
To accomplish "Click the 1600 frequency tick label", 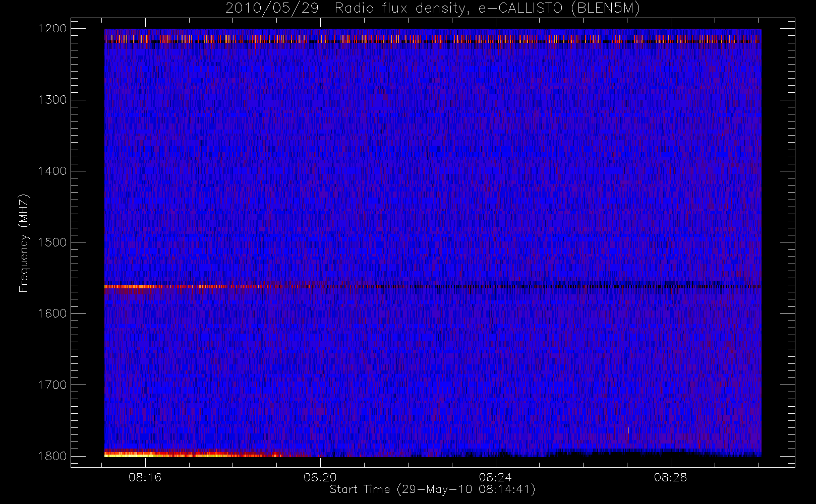I will coord(52,313).
